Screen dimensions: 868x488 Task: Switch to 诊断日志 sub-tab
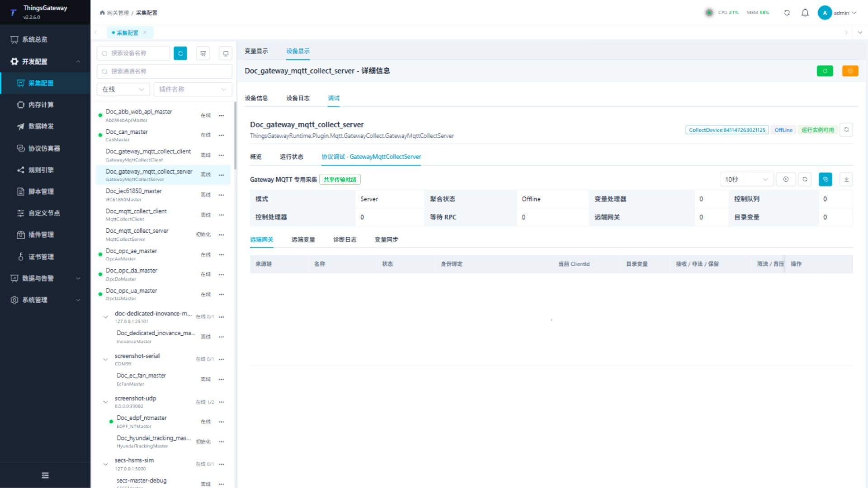[345, 239]
